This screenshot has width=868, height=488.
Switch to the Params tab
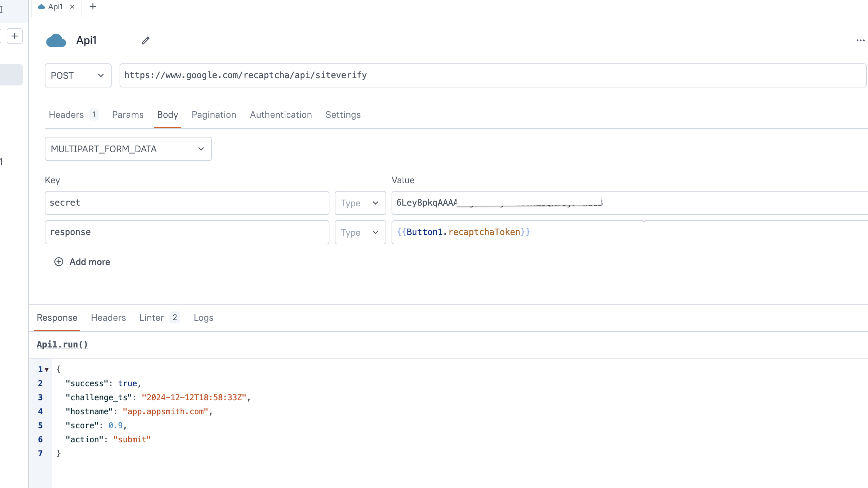pos(128,115)
